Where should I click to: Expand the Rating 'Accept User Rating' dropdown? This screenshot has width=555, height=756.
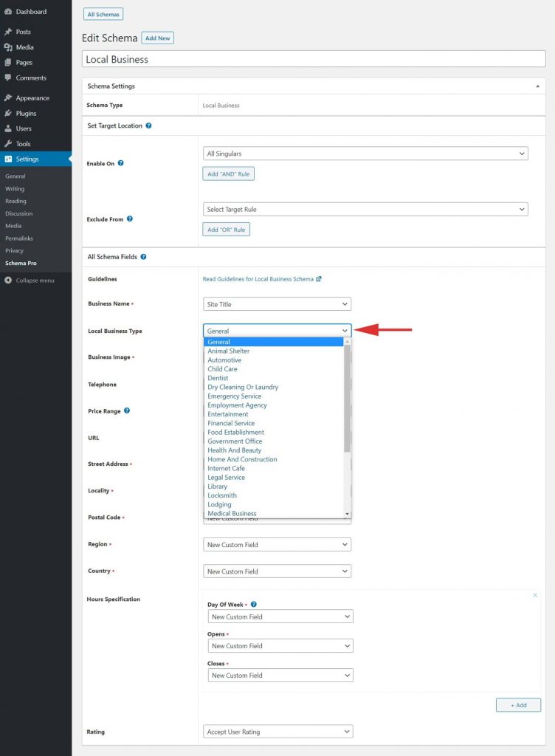tap(277, 732)
